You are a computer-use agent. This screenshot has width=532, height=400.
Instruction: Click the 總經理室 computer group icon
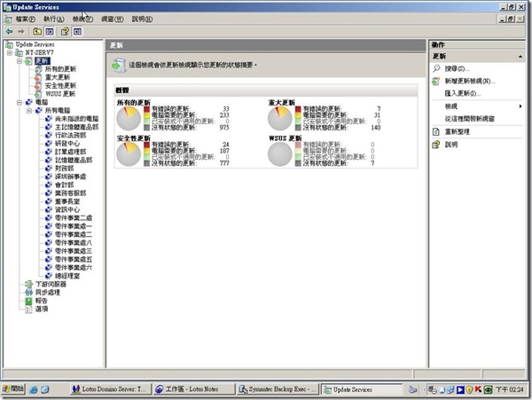pos(49,276)
